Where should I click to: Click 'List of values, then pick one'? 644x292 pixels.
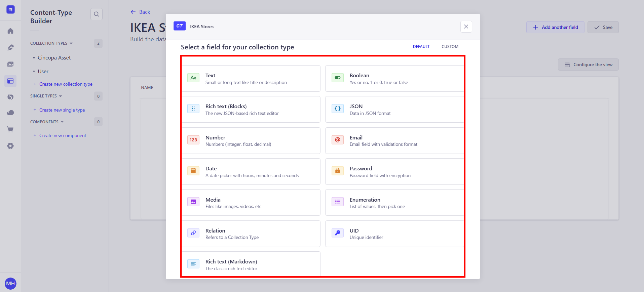tap(377, 207)
